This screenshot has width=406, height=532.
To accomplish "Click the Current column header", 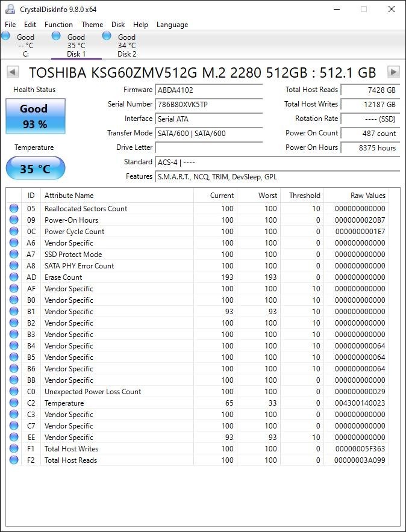I will pyautogui.click(x=215, y=196).
